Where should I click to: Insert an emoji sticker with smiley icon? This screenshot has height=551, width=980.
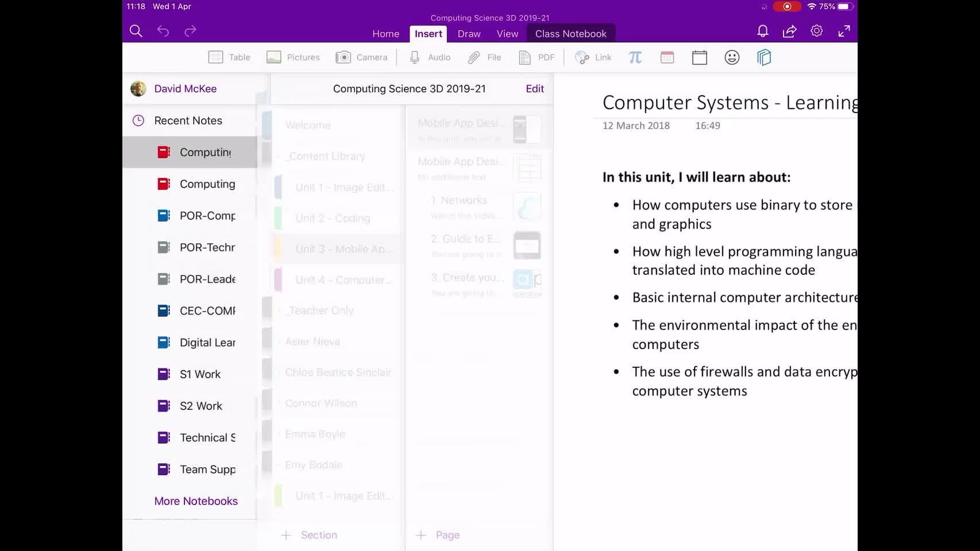tap(731, 57)
